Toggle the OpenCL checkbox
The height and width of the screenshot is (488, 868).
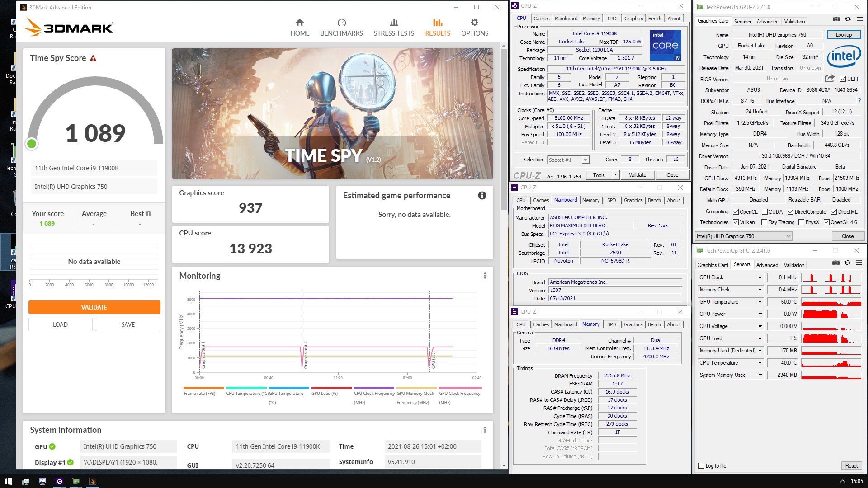pos(736,212)
